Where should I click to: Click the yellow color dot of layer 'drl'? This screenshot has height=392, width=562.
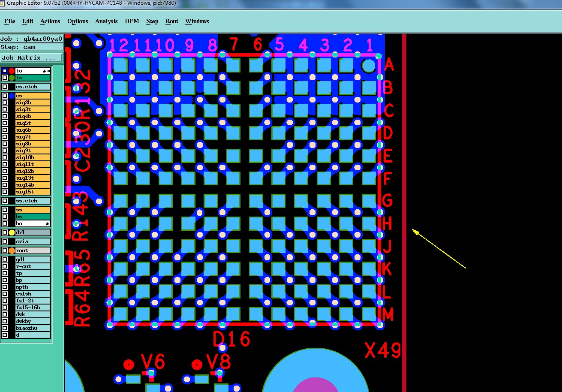pyautogui.click(x=12, y=232)
